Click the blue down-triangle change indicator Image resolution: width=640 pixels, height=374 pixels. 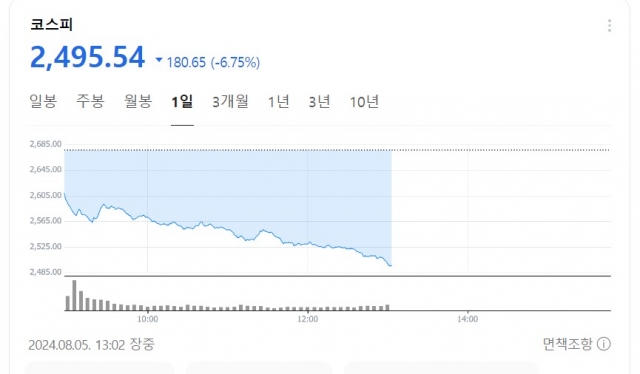(159, 60)
